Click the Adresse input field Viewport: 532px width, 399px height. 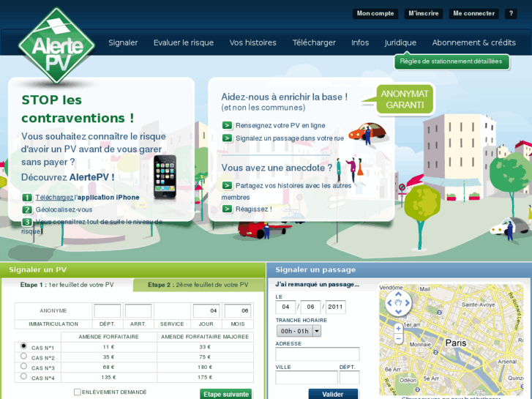coord(318,354)
